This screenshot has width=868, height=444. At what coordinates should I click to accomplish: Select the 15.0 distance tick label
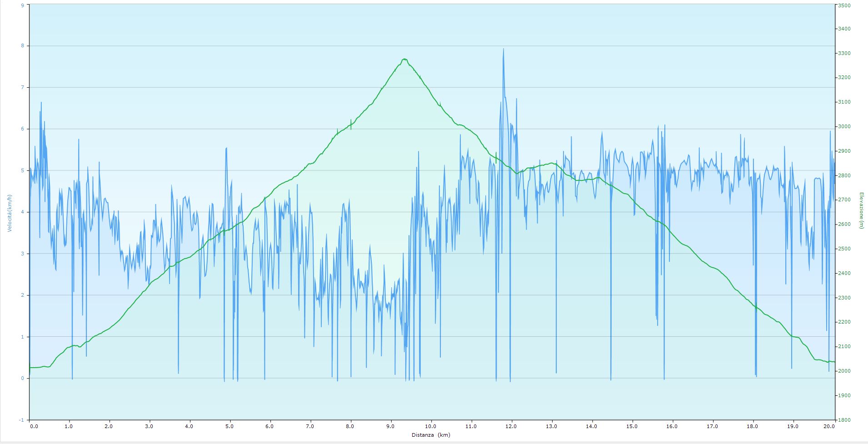pyautogui.click(x=632, y=426)
